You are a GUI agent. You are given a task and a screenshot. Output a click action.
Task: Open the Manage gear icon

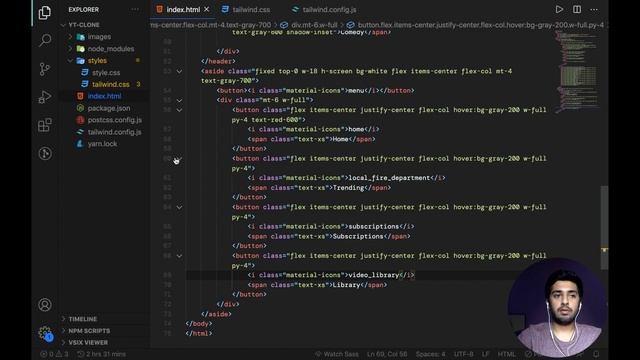click(44, 333)
